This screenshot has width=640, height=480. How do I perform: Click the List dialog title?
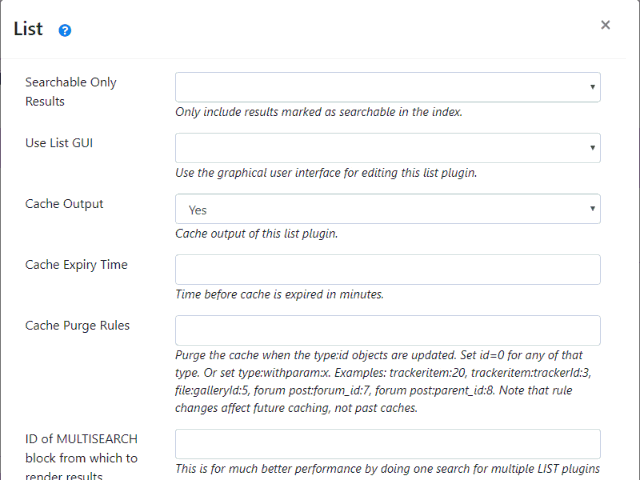[28, 29]
